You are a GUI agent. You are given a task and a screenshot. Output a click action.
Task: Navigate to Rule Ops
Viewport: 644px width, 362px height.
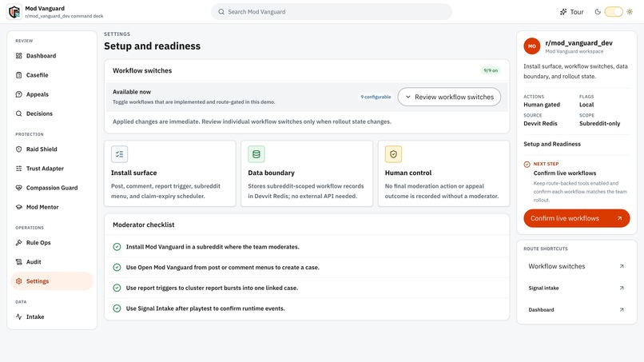tap(52, 243)
